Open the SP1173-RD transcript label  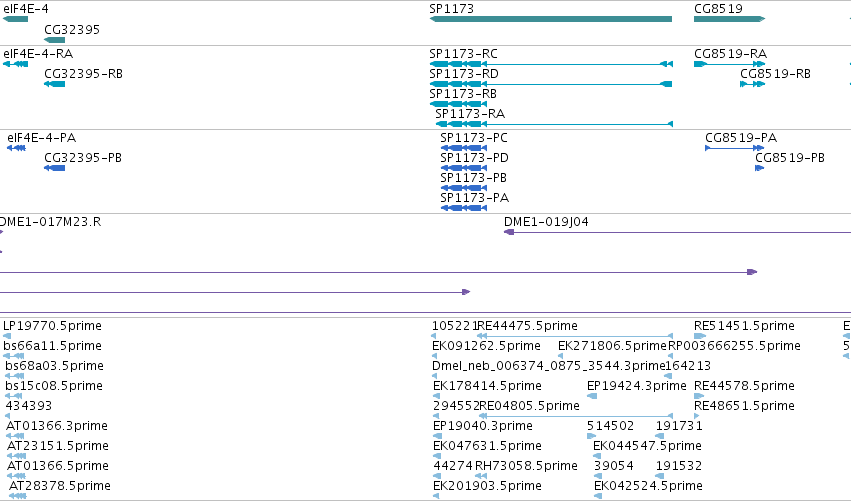463,74
